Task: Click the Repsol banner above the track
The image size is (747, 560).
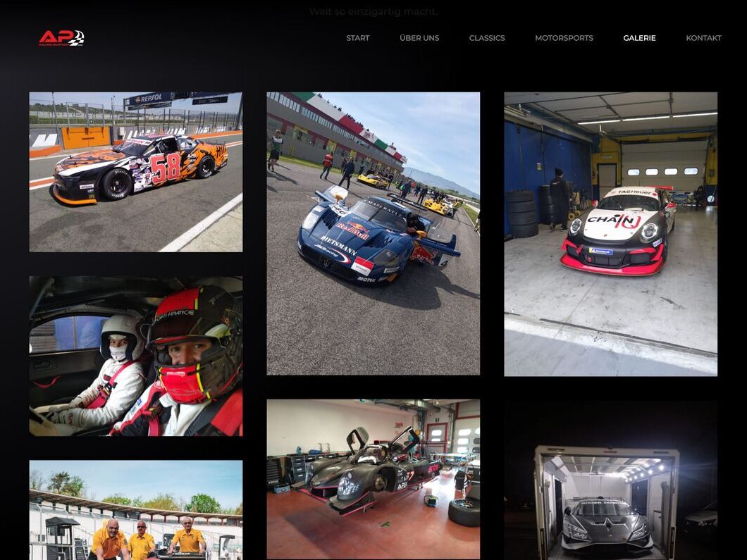Action: (x=149, y=99)
